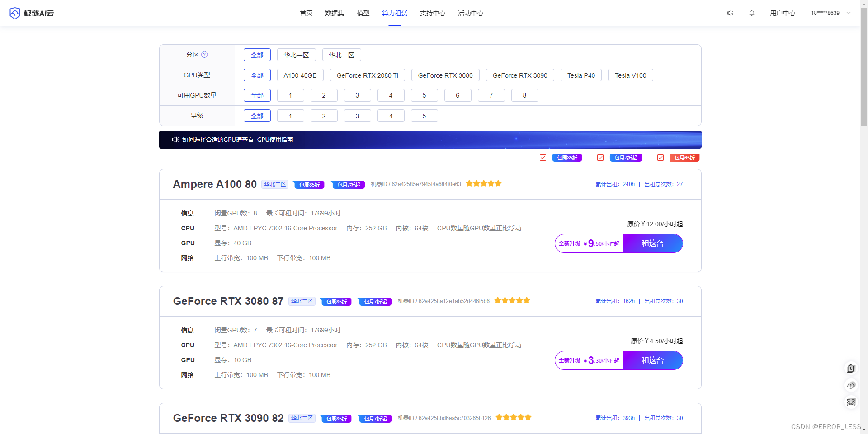Filter GPU type A100-40GB
This screenshot has width=868, height=434.
tap(300, 75)
